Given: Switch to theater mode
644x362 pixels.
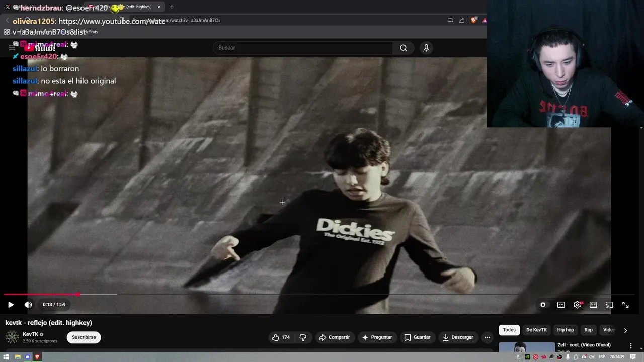Looking at the screenshot, I should pyautogui.click(x=593, y=305).
